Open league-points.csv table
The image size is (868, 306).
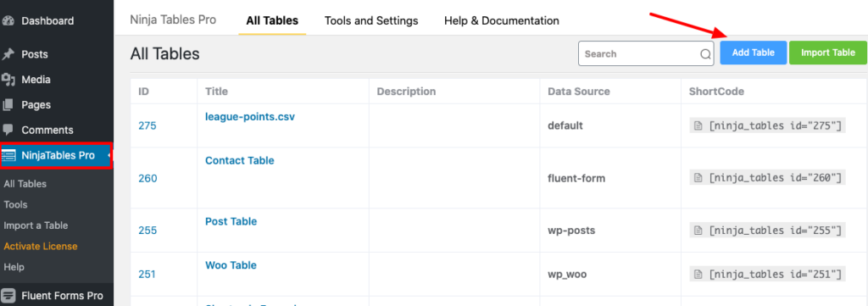pos(250,117)
